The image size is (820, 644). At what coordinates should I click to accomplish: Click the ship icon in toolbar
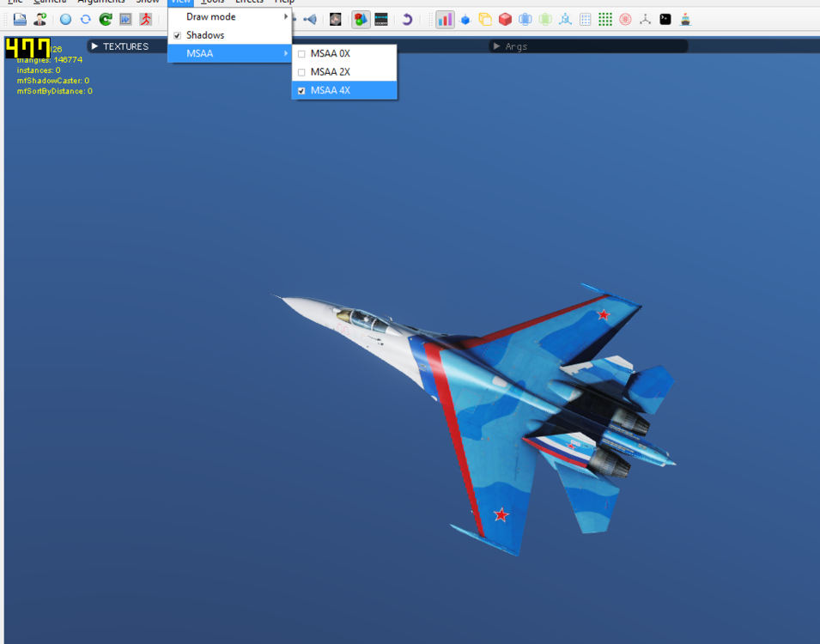(685, 20)
